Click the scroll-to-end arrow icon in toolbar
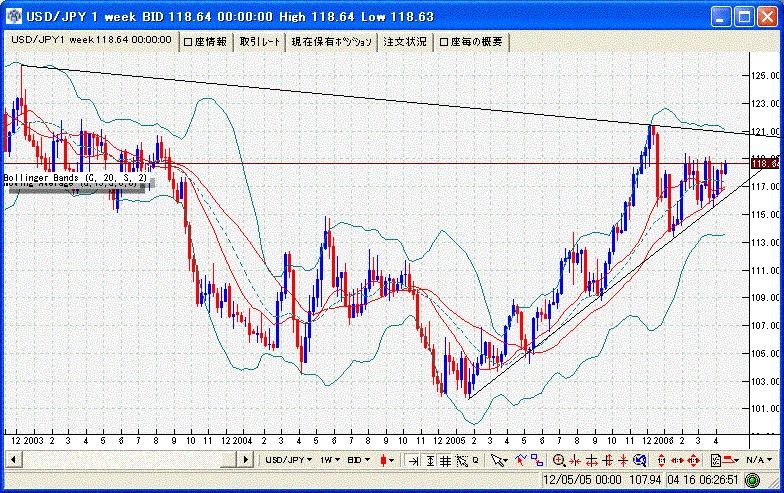This screenshot has width=784, height=493. [x=413, y=460]
